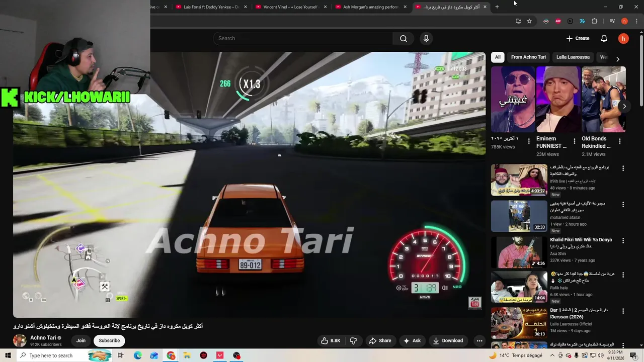The image size is (644, 362).
Task: Open Windows notification center icon
Action: (x=633, y=355)
